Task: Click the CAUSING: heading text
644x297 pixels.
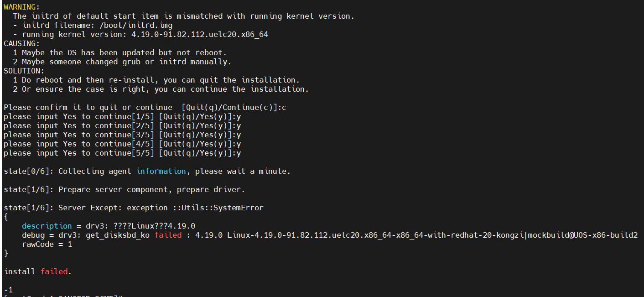Action: click(x=21, y=43)
